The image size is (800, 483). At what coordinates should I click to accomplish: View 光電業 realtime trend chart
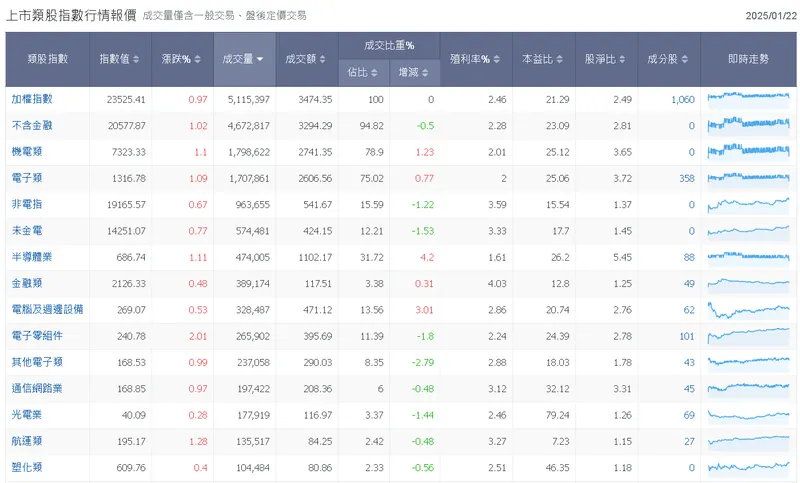point(748,415)
